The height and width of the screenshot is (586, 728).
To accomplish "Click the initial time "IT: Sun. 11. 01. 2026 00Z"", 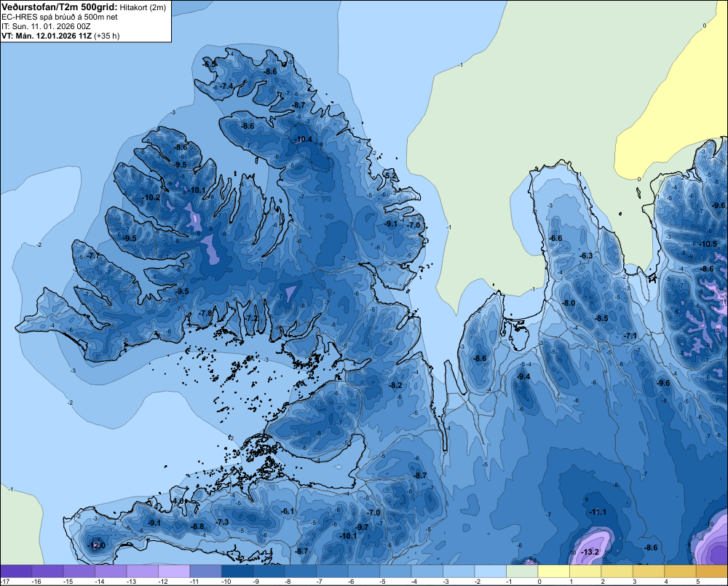I will (46, 26).
